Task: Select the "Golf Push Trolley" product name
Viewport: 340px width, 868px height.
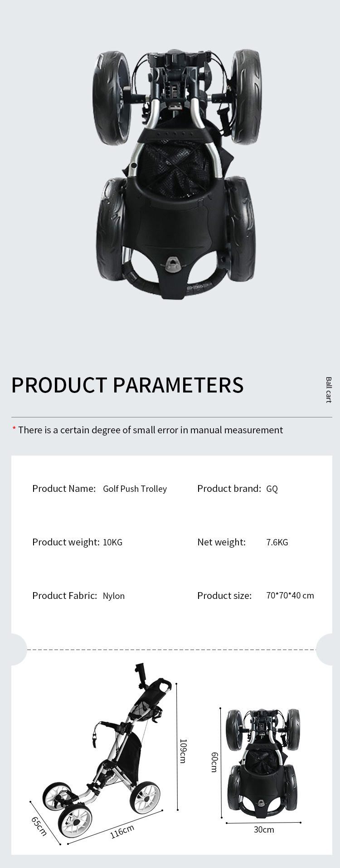Action: (135, 489)
